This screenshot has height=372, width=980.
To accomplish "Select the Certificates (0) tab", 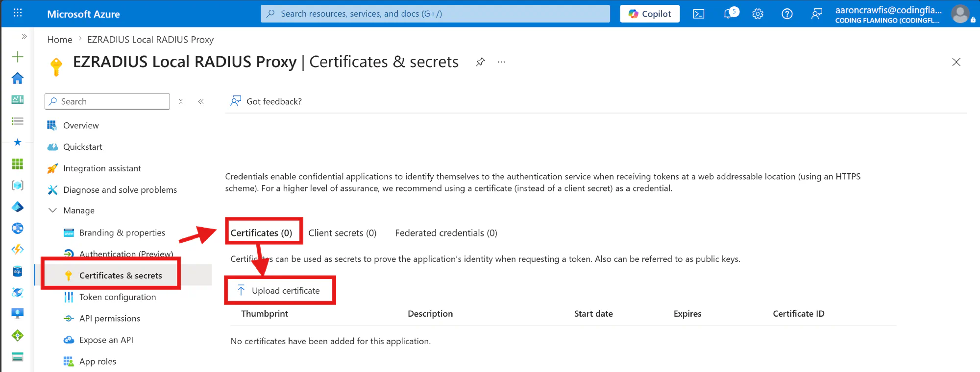I will (261, 233).
